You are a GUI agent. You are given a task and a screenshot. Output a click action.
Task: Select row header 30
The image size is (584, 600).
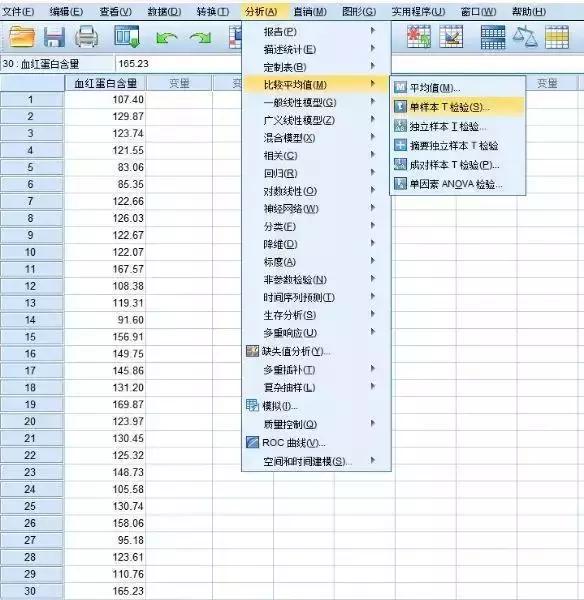pyautogui.click(x=31, y=591)
